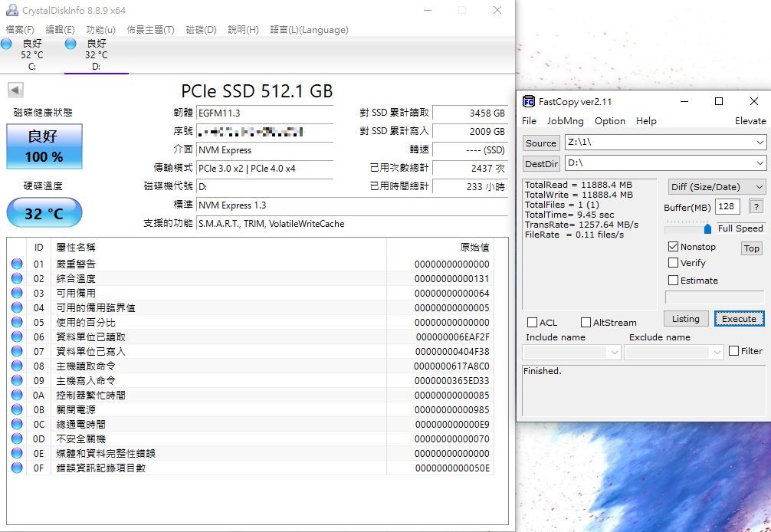Screen dimensions: 771x532
Task: Click the FastCopy buffer help question mark
Action: [756, 206]
